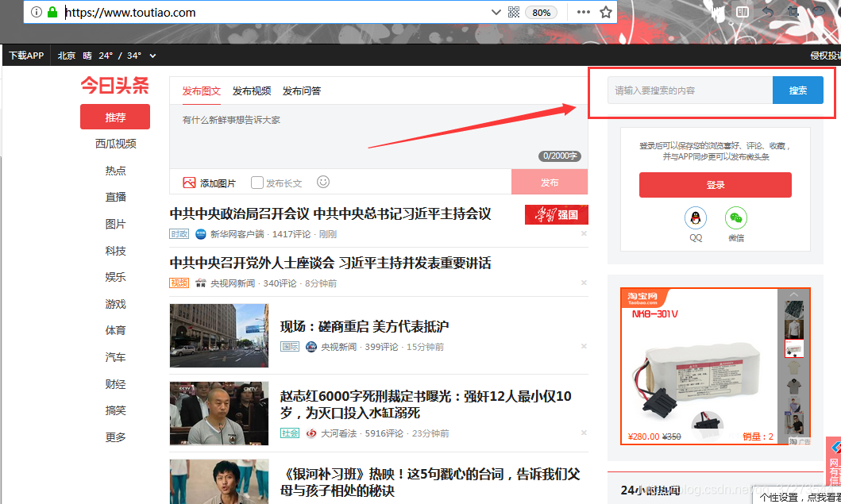Open the 西瓜视频 channel

pos(115,144)
